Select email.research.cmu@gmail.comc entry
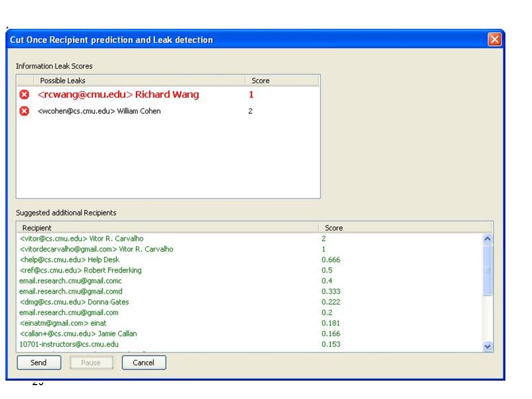Image resolution: width=532 pixels, height=399 pixels. (x=250, y=280)
